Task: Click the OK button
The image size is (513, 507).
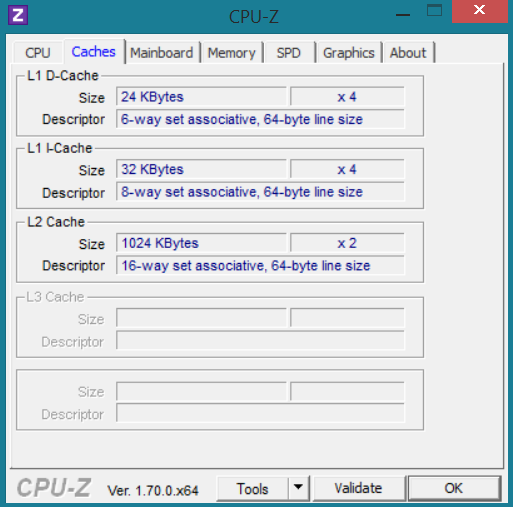Action: coord(454,488)
